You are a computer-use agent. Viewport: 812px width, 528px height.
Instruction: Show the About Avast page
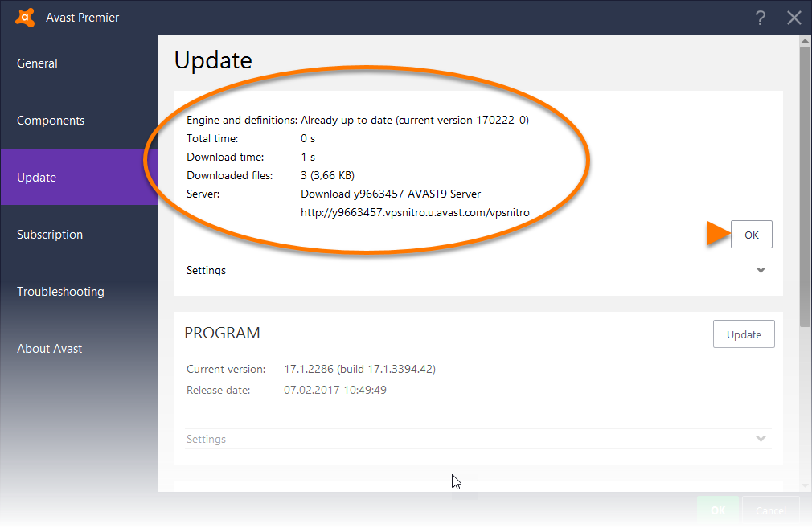point(48,348)
